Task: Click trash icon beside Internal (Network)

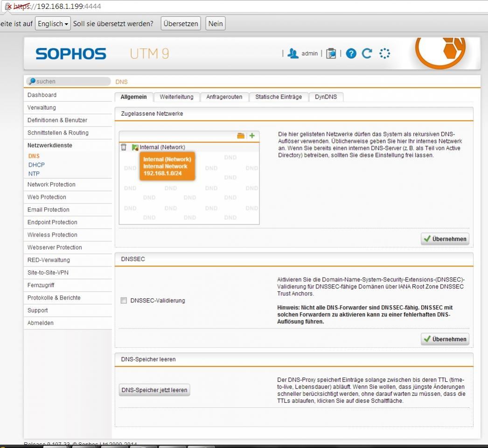Action: (124, 147)
